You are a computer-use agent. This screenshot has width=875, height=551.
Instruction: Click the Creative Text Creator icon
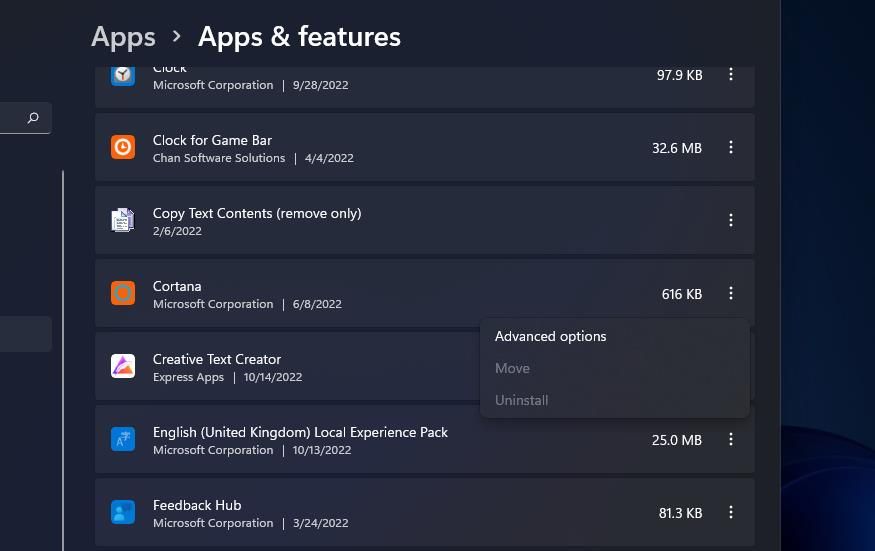(x=123, y=366)
